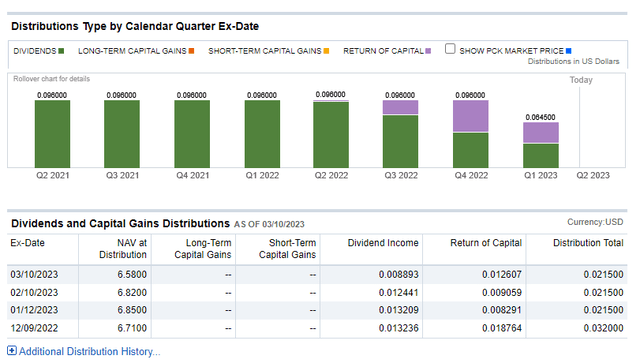Click the purple Return of Capital swatch
This screenshot has height=363, width=640.
(428, 51)
